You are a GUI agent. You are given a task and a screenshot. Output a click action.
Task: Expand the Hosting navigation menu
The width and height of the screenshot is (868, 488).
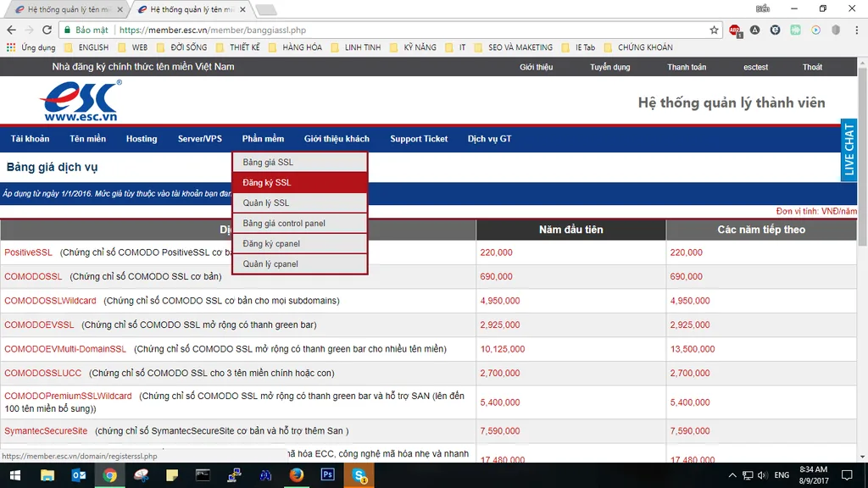coord(142,139)
